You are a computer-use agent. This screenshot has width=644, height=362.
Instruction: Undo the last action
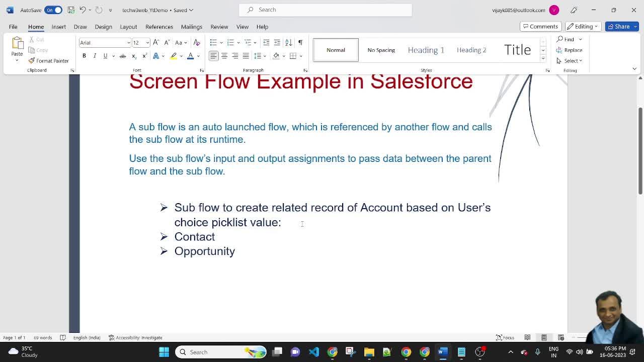pyautogui.click(x=83, y=10)
